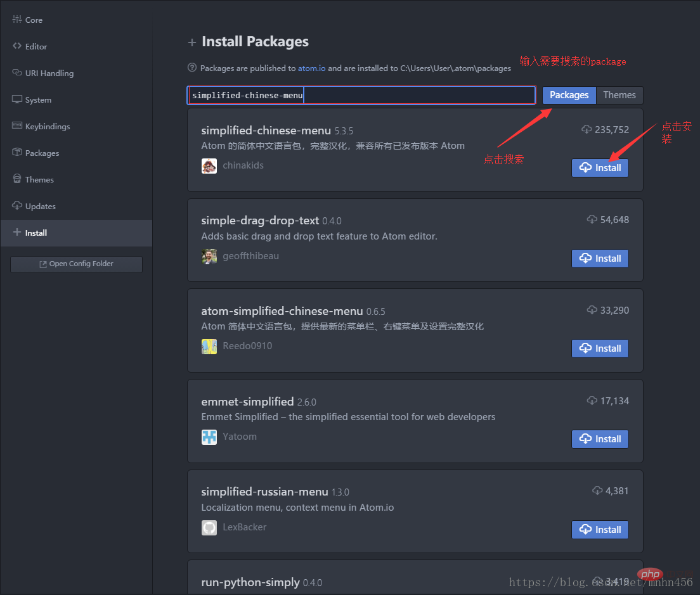Click download cloud icon beside 17,134
Screen dimensions: 700x595
click(x=592, y=400)
